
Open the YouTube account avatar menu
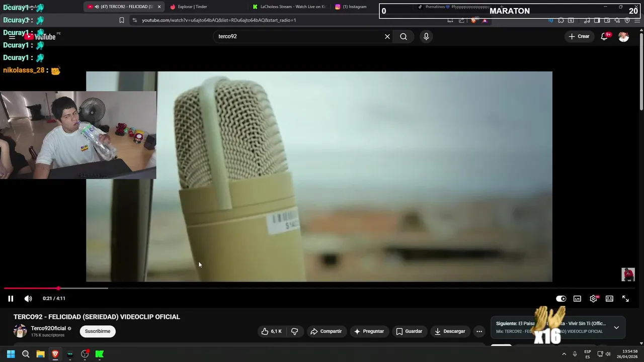623,36
